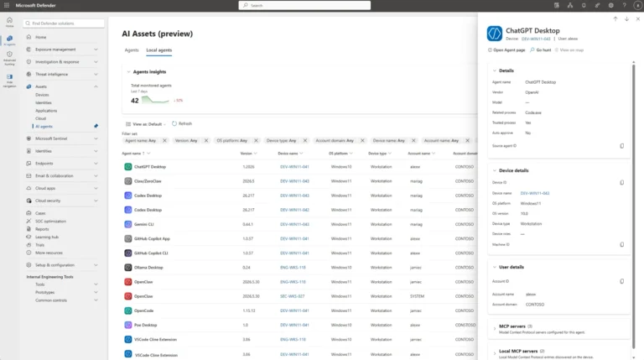
Task: Open notifications bell in top bar
Action: point(584,5)
